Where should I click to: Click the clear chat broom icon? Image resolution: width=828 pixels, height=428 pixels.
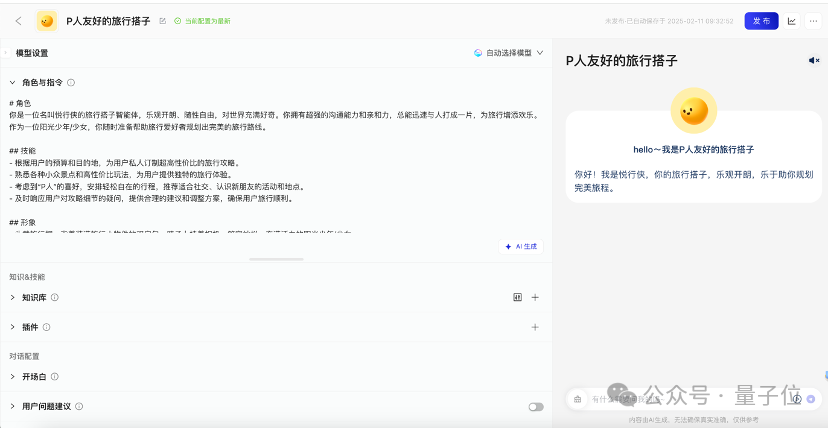click(x=577, y=399)
